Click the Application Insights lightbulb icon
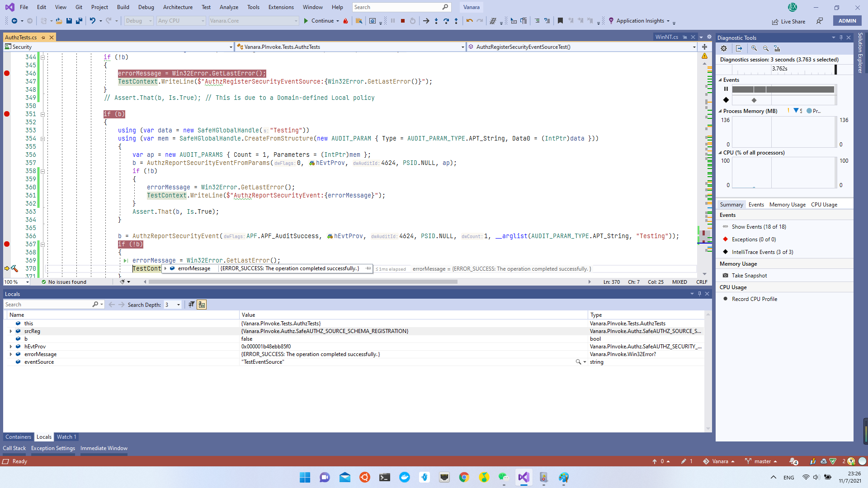868x488 pixels. 611,21
